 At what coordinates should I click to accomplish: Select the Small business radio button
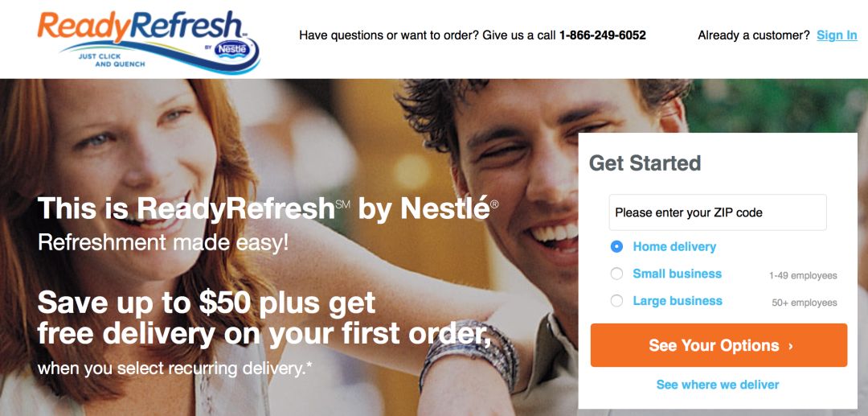pos(616,274)
